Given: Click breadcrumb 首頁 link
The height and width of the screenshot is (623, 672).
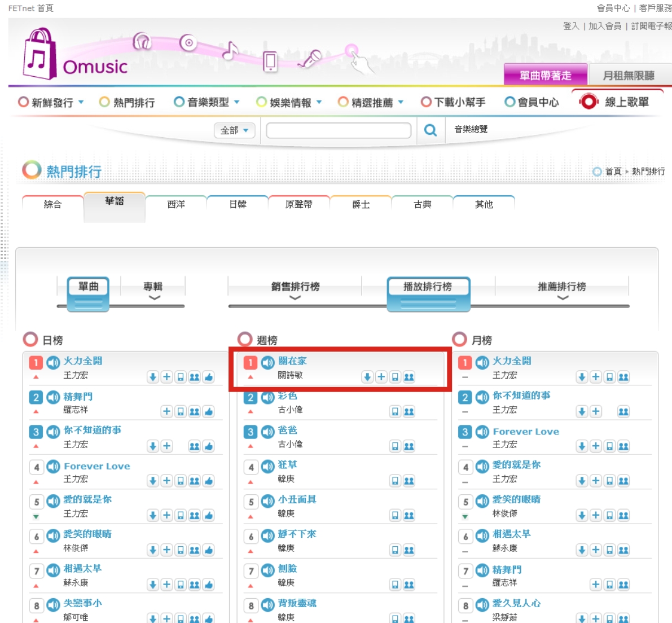Looking at the screenshot, I should (613, 172).
